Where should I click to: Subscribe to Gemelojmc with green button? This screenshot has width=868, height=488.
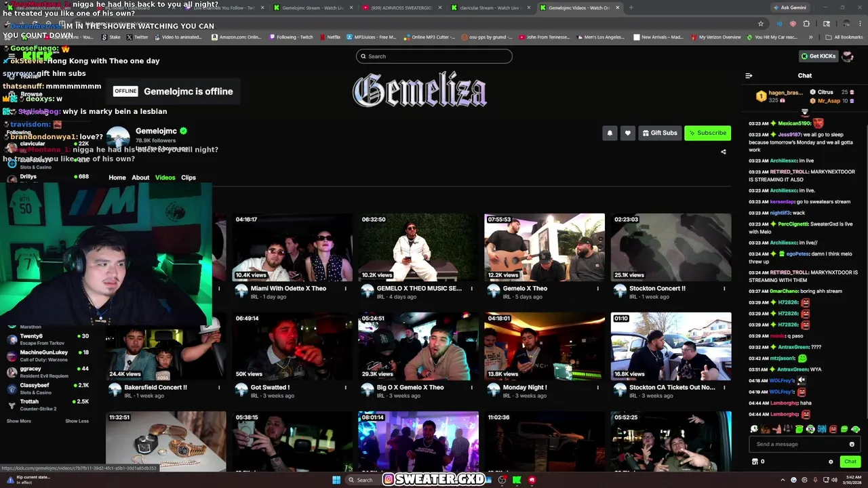(x=707, y=133)
